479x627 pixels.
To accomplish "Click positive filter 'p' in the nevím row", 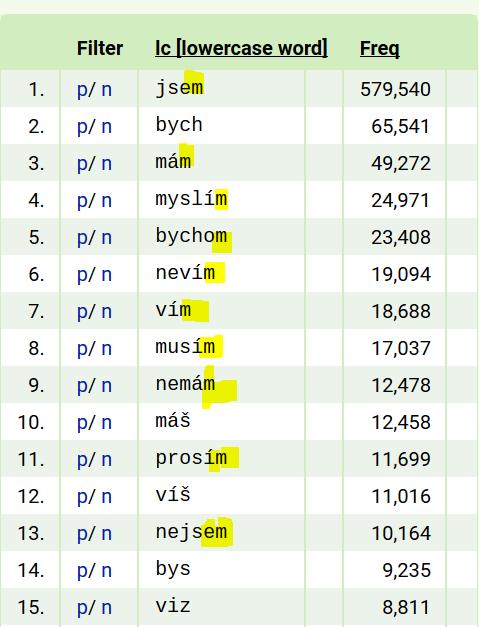I will coord(82,275).
